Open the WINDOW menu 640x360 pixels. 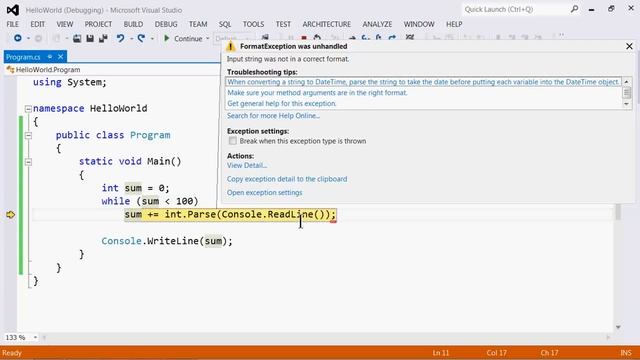[x=419, y=24]
